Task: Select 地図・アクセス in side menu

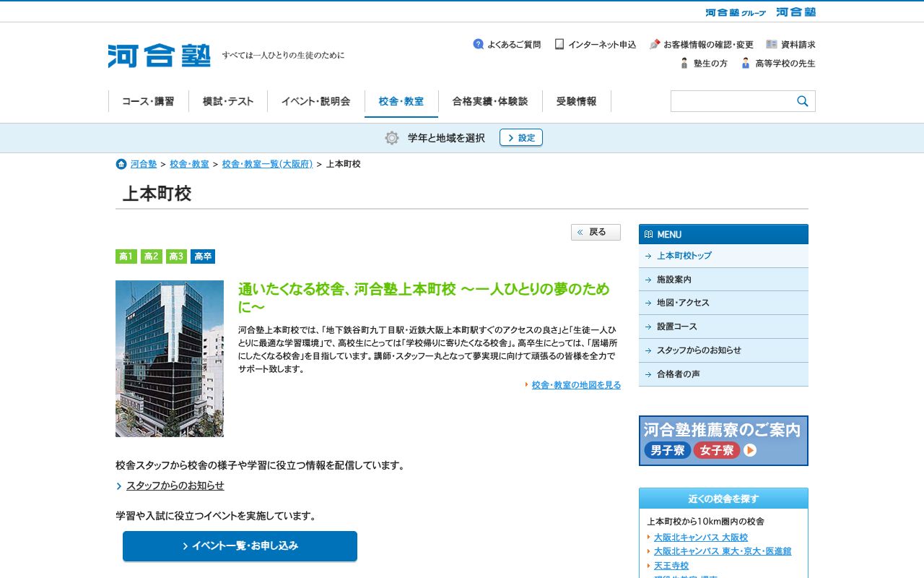Action: tap(723, 303)
